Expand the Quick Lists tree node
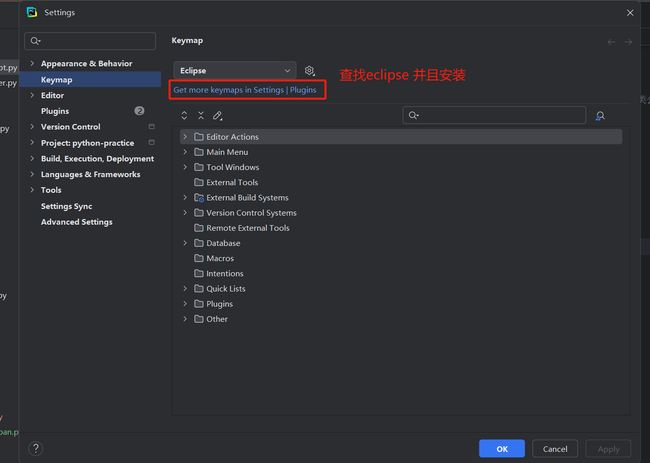 click(185, 288)
